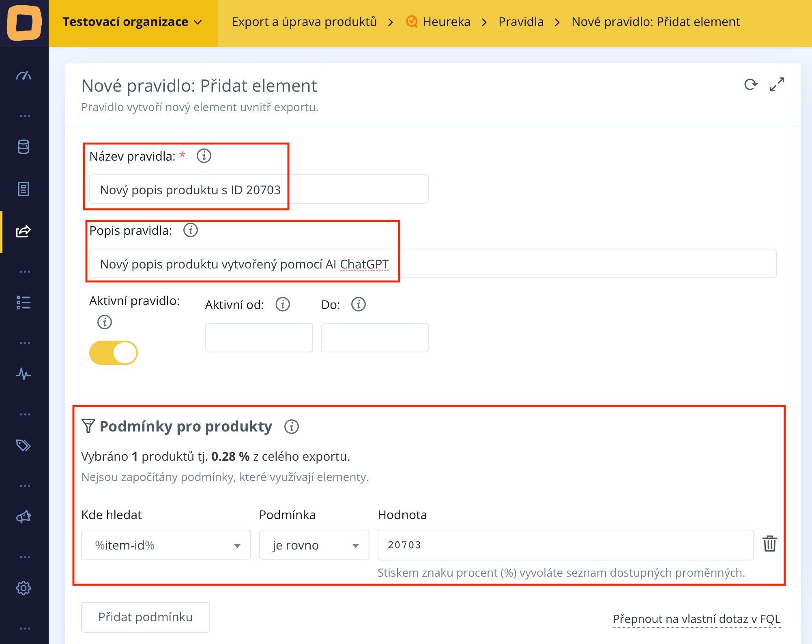812x644 pixels.
Task: Show info for Název pravidla
Action: 204,156
